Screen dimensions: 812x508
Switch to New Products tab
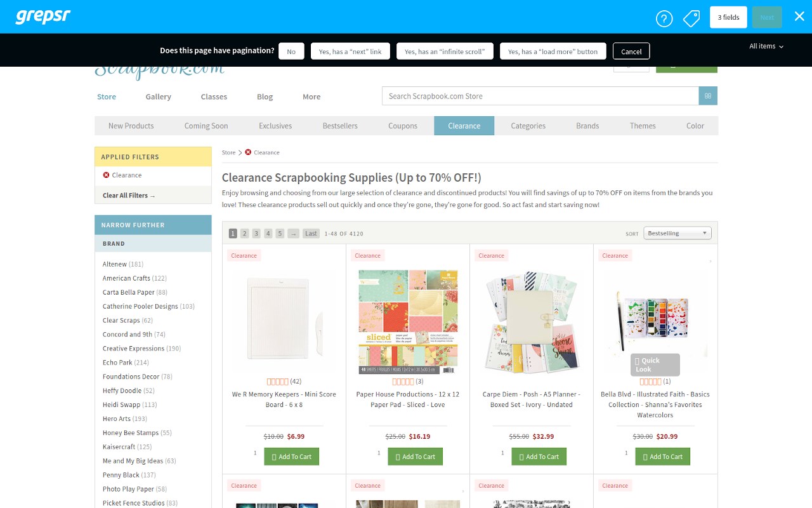coord(131,126)
